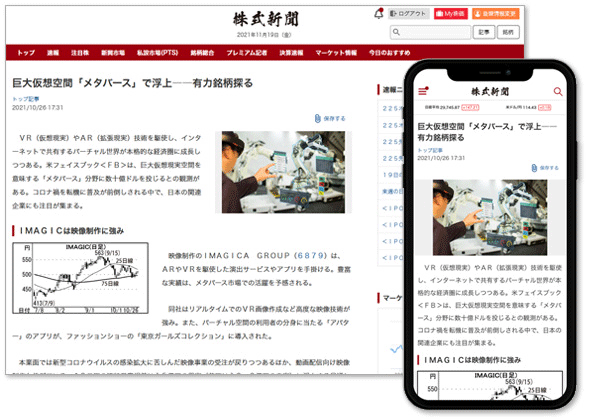Tap the IMAGIC chart on the phone
The width and height of the screenshot is (590, 420).
490,385
